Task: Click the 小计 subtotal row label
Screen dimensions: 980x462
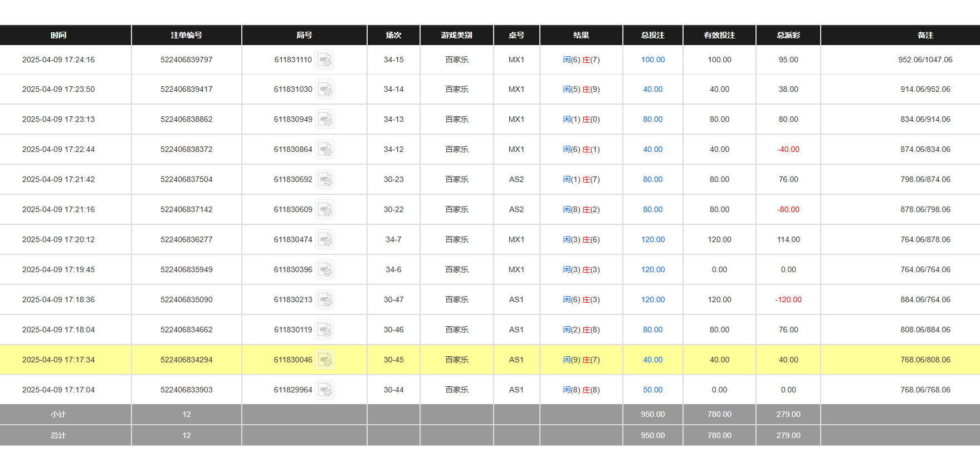Action: [x=58, y=414]
